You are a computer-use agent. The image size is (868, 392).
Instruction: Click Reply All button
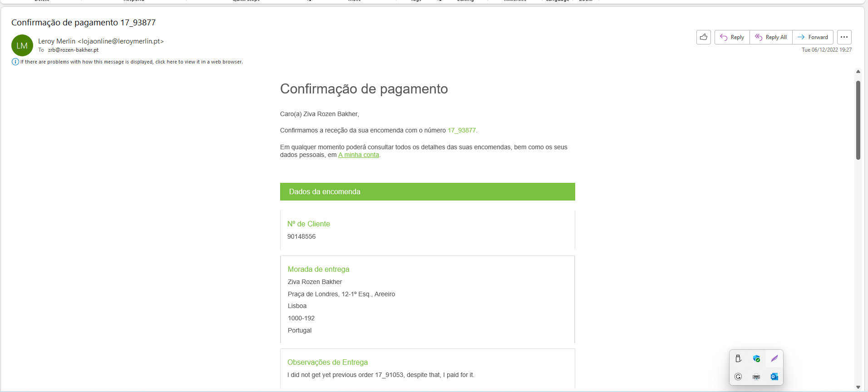(x=771, y=37)
